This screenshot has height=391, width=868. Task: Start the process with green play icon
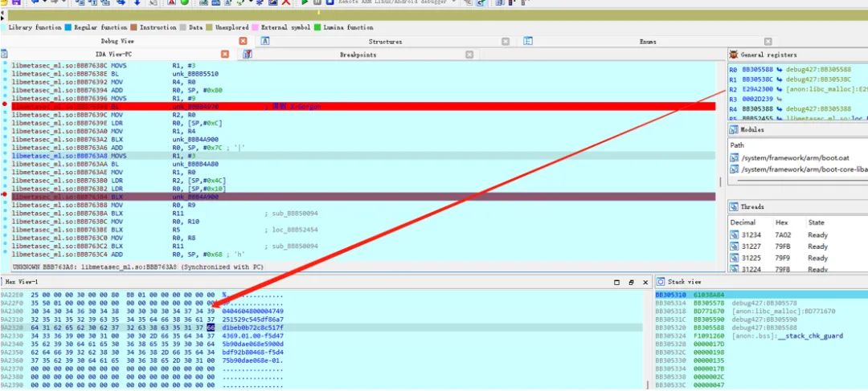[304, 2]
